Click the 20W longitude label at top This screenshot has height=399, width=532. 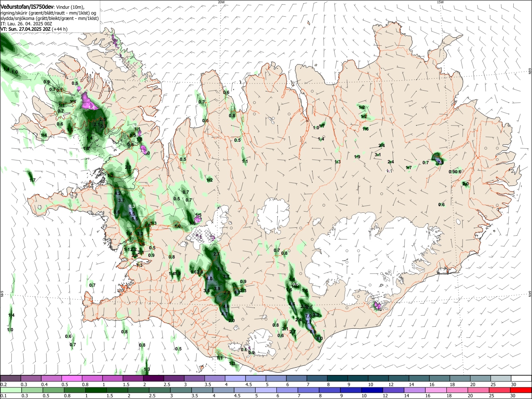point(221,2)
